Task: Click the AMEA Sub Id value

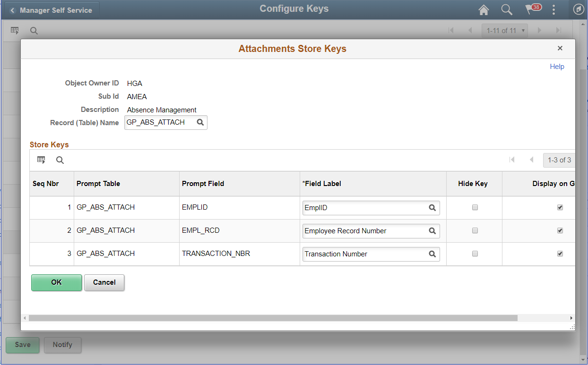Action: coord(137,97)
